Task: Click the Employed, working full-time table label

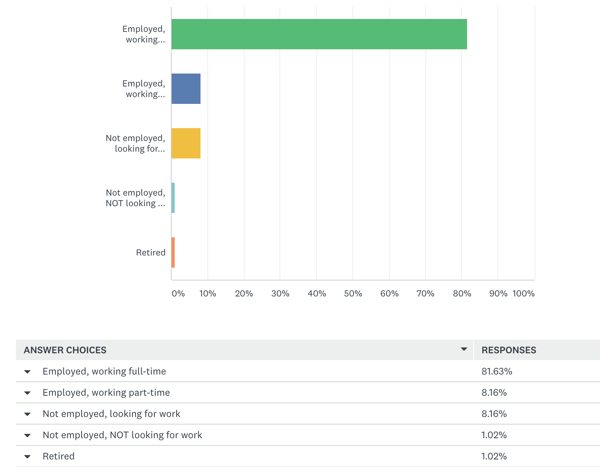Action: tap(105, 372)
